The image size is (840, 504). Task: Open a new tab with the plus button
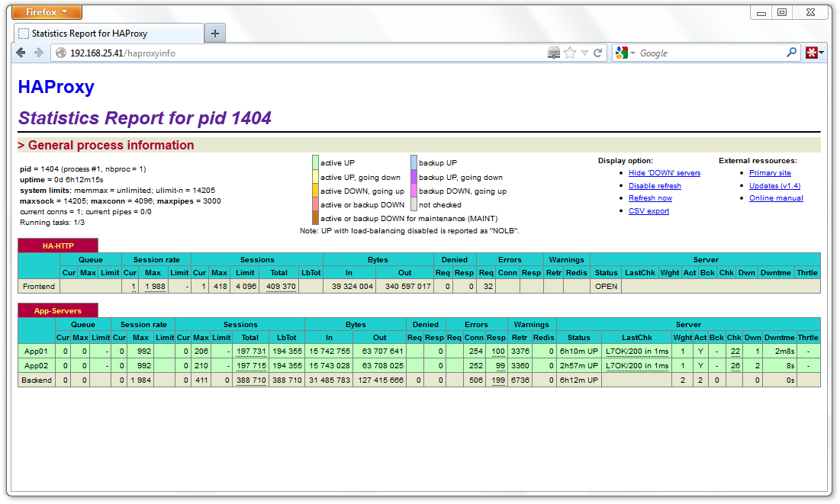point(214,32)
